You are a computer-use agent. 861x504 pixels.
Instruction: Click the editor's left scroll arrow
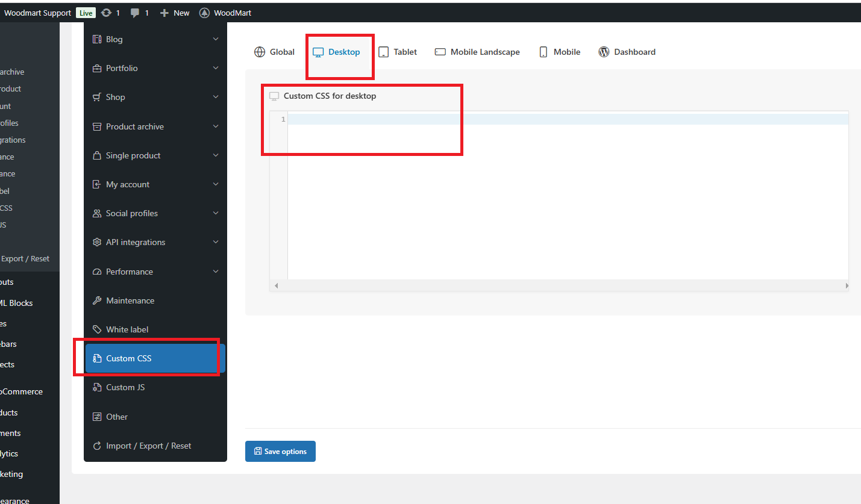pos(277,286)
